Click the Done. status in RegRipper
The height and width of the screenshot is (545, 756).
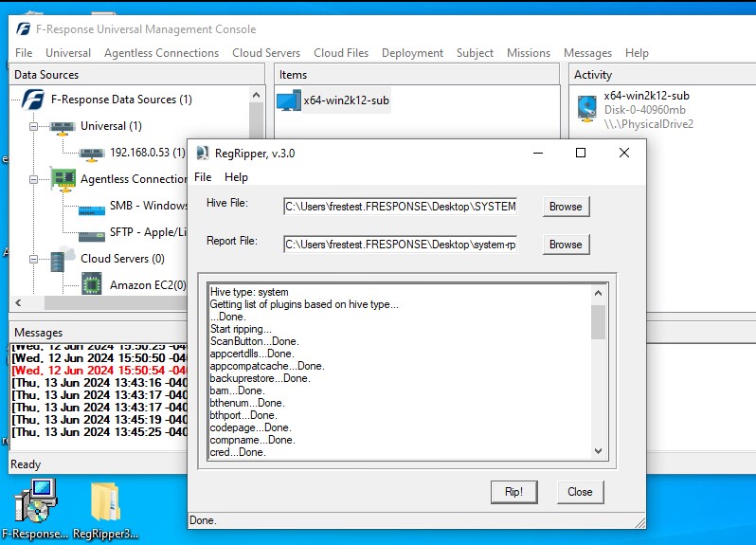click(x=203, y=520)
